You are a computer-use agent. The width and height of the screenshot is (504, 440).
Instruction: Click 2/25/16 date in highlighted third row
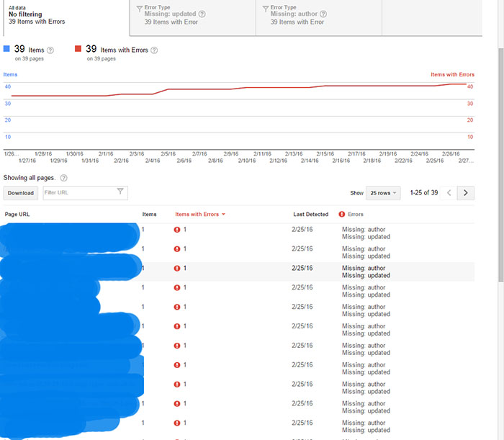[302, 268]
